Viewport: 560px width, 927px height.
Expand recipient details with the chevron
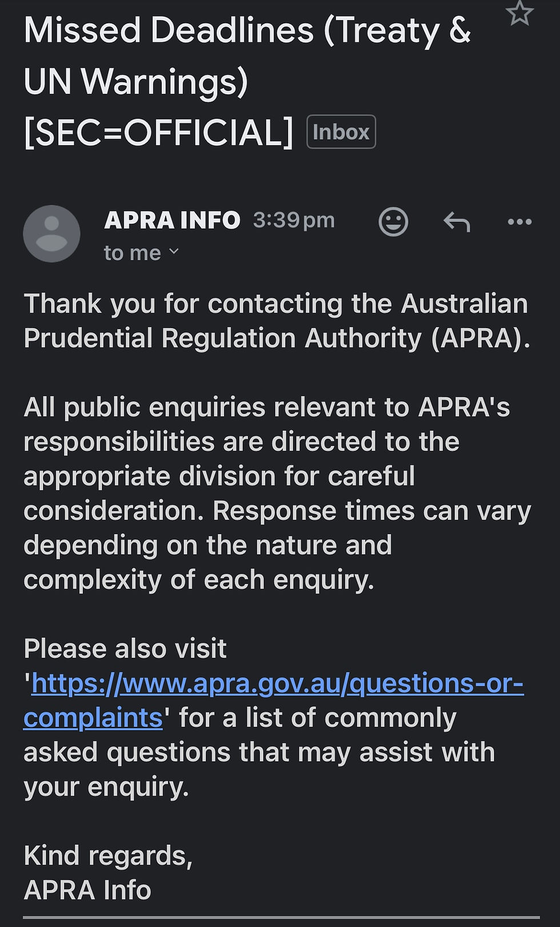(x=174, y=252)
